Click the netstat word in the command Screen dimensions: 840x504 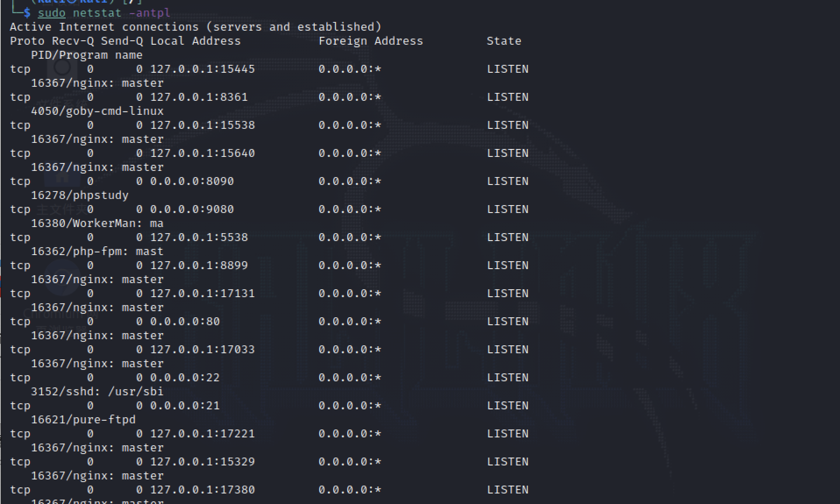tap(97, 13)
